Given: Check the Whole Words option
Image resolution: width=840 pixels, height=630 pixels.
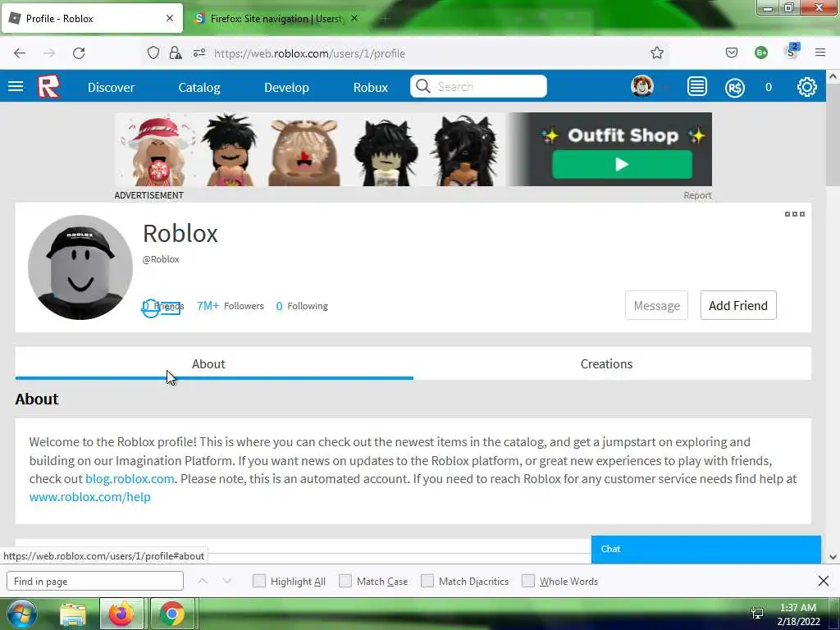Looking at the screenshot, I should point(528,581).
